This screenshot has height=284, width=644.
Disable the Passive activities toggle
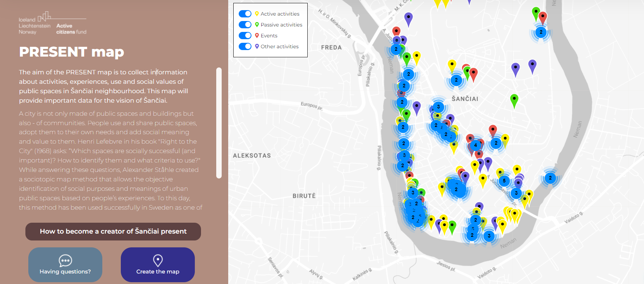[245, 25]
